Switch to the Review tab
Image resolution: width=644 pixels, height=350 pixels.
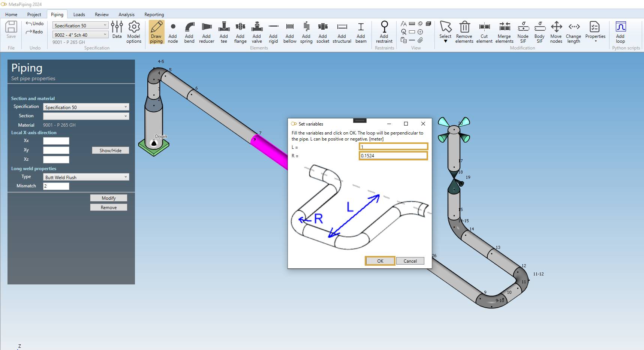pyautogui.click(x=102, y=15)
